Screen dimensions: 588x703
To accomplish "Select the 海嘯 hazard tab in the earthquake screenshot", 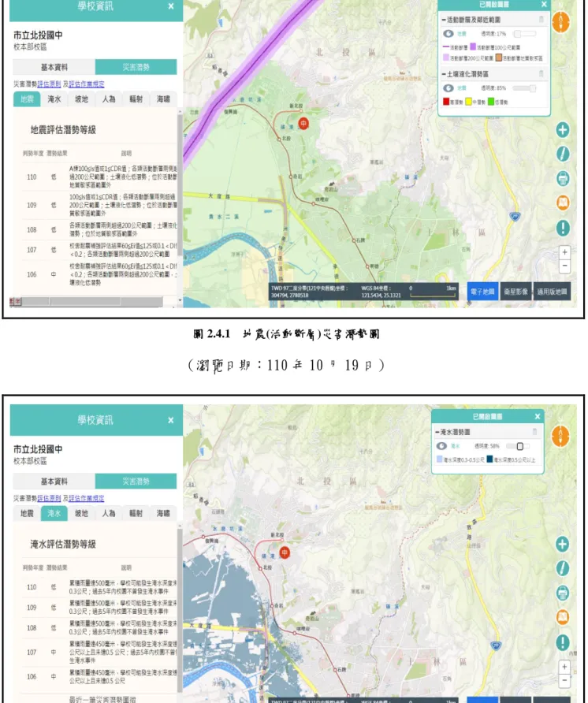I will (x=163, y=99).
